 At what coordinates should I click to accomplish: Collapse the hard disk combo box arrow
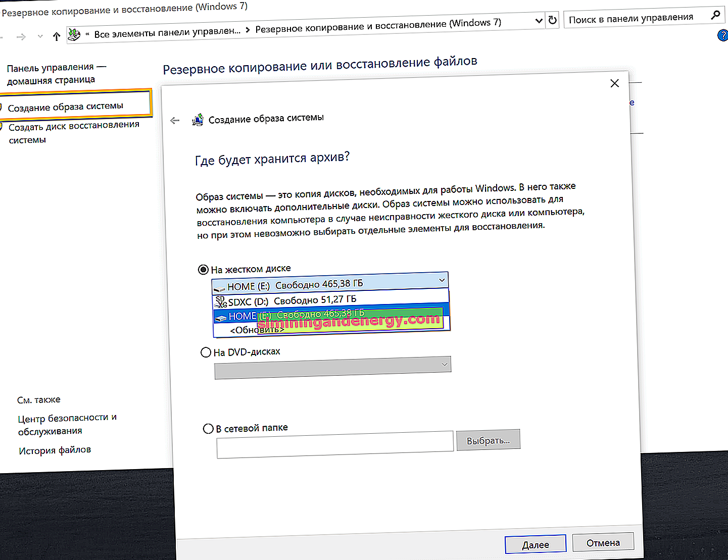tap(442, 280)
